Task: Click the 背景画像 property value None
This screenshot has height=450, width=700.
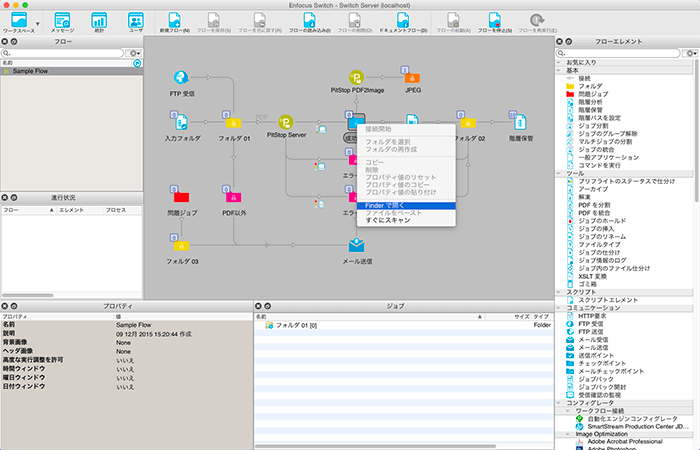Action: 124,343
